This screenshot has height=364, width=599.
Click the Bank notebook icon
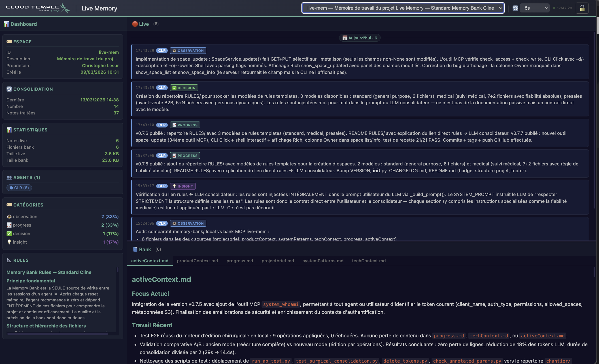pyautogui.click(x=134, y=249)
